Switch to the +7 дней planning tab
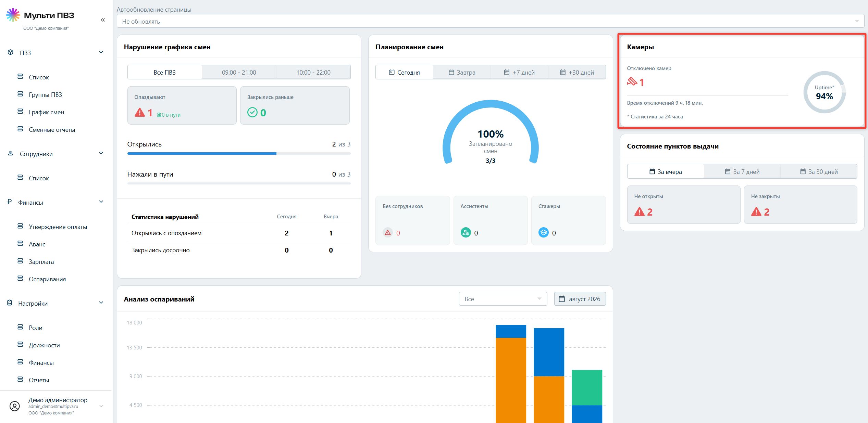This screenshot has width=868, height=423. point(520,72)
